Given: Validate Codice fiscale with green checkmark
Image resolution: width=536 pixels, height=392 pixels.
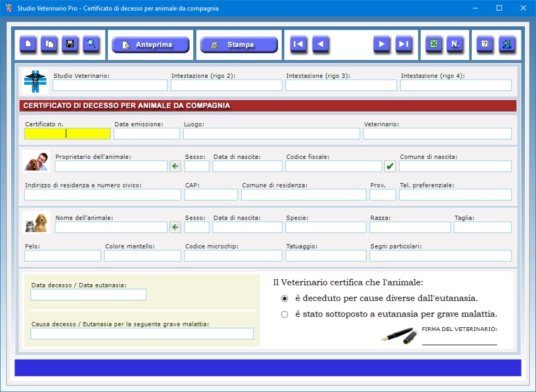Looking at the screenshot, I should pos(390,166).
